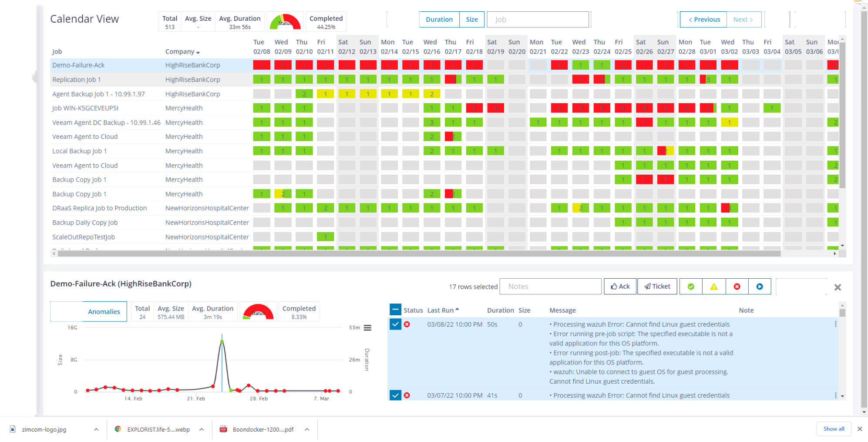
Task: Click the green checkmark success status filter
Action: pyautogui.click(x=691, y=287)
